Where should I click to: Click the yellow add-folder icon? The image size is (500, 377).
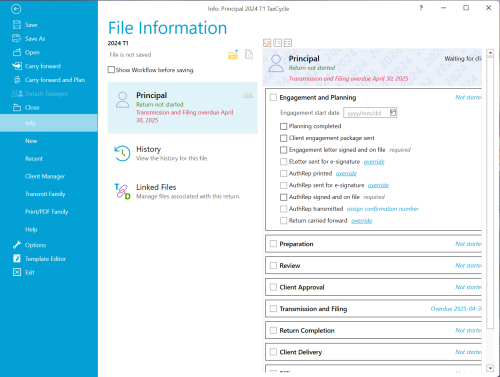tap(233, 54)
